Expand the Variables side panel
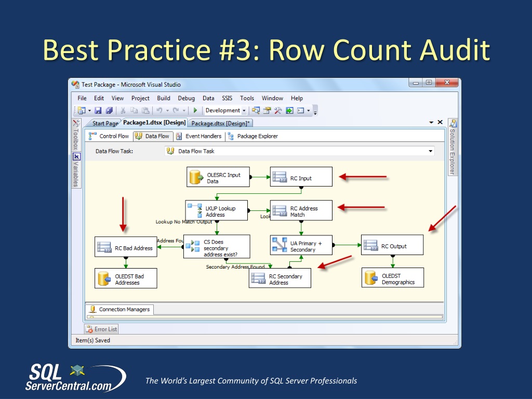 point(76,170)
